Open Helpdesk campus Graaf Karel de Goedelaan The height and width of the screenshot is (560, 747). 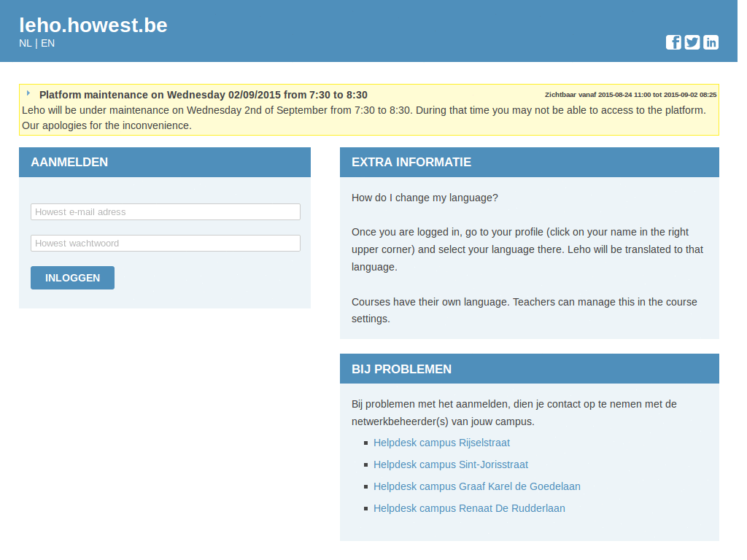(x=477, y=486)
